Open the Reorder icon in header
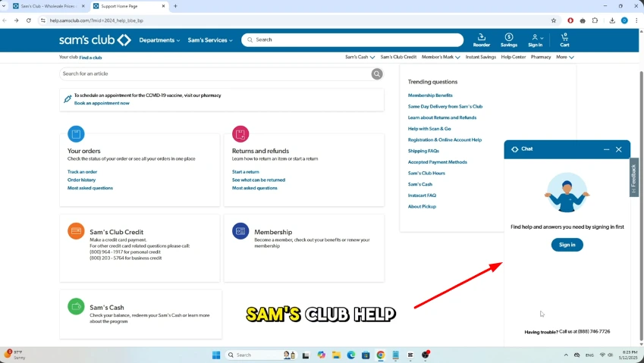This screenshot has height=363, width=644. pos(482,40)
